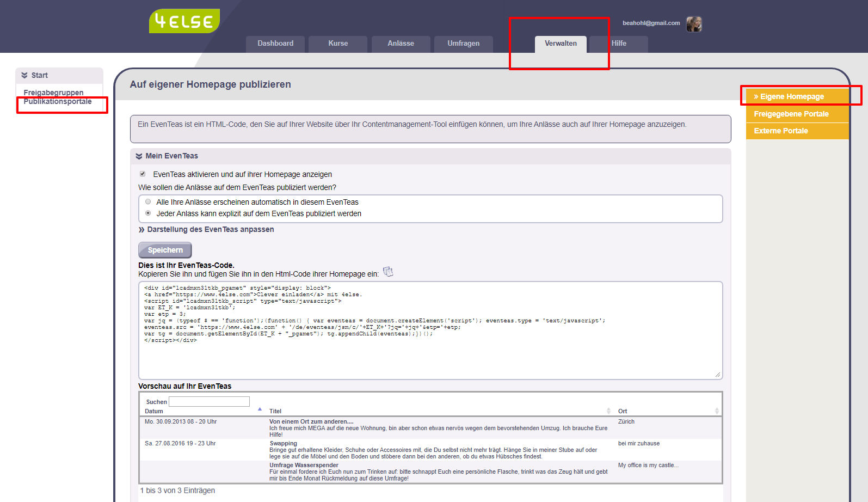Click the Speichern button

coord(165,250)
